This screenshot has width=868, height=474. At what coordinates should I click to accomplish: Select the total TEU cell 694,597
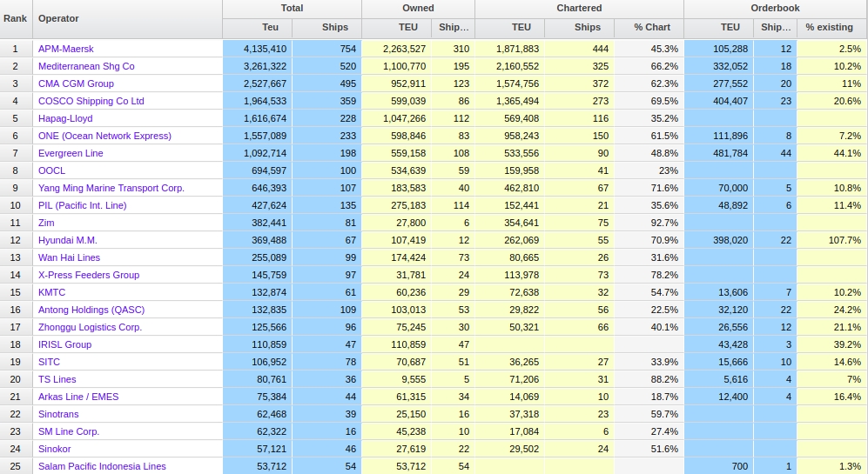(258, 171)
